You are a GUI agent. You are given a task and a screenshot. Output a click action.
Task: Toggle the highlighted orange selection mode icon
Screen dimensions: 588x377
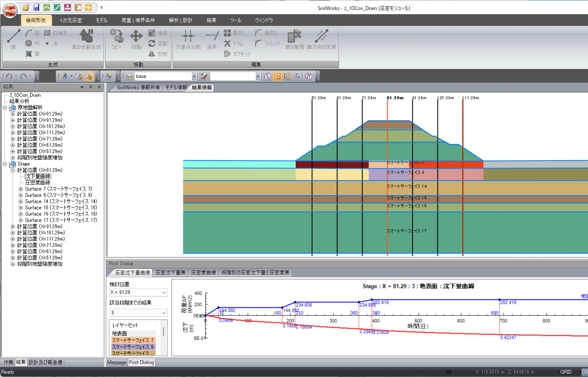point(277,76)
